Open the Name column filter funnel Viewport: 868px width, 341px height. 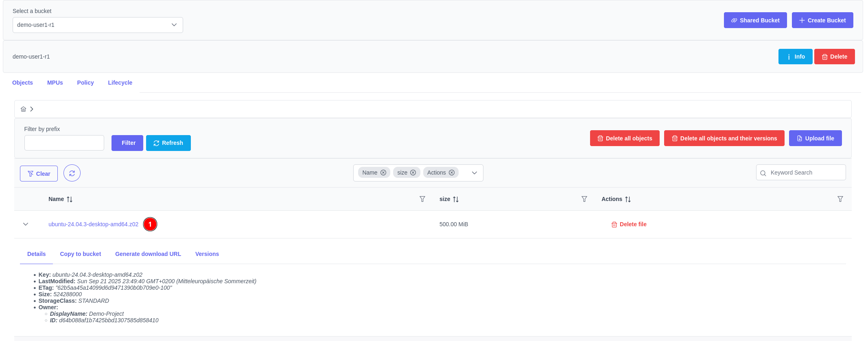coord(422,199)
